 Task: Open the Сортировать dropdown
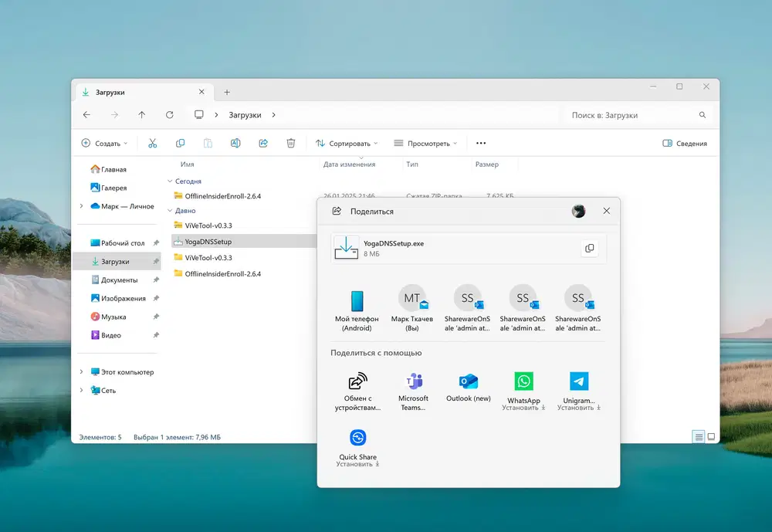point(347,144)
